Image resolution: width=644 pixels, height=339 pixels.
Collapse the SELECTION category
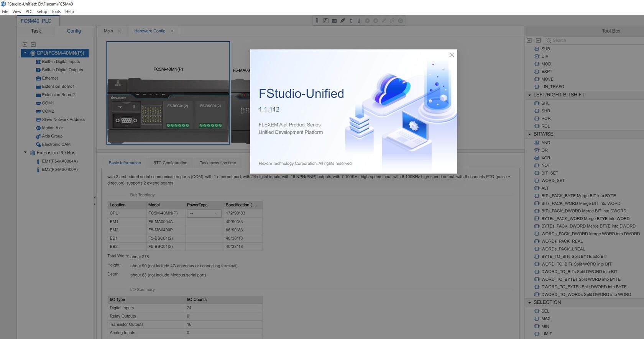tap(530, 303)
